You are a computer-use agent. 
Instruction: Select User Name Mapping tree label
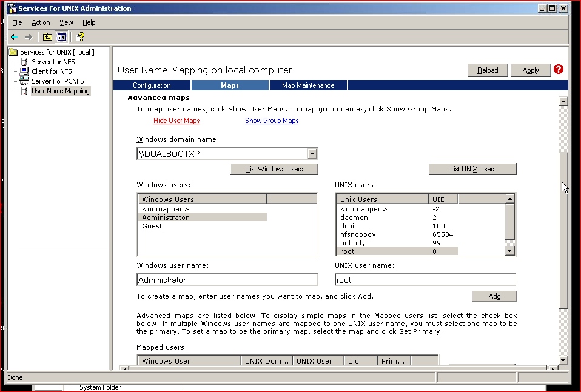61,91
